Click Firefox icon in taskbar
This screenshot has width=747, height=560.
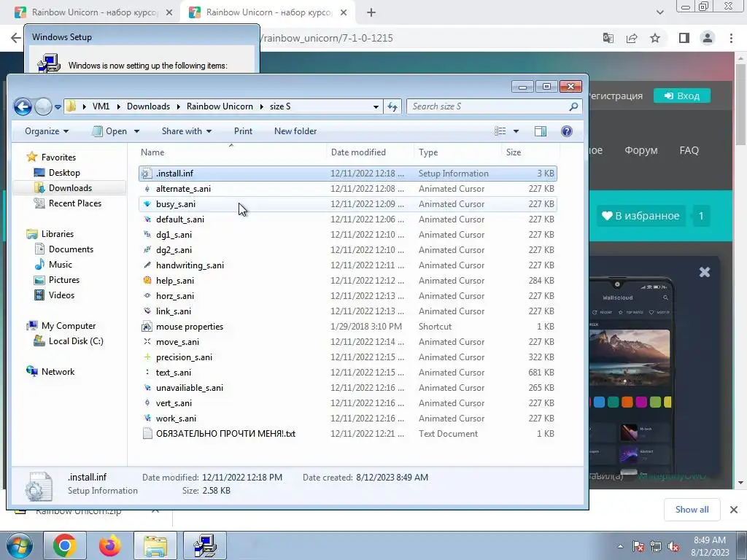[x=109, y=545]
